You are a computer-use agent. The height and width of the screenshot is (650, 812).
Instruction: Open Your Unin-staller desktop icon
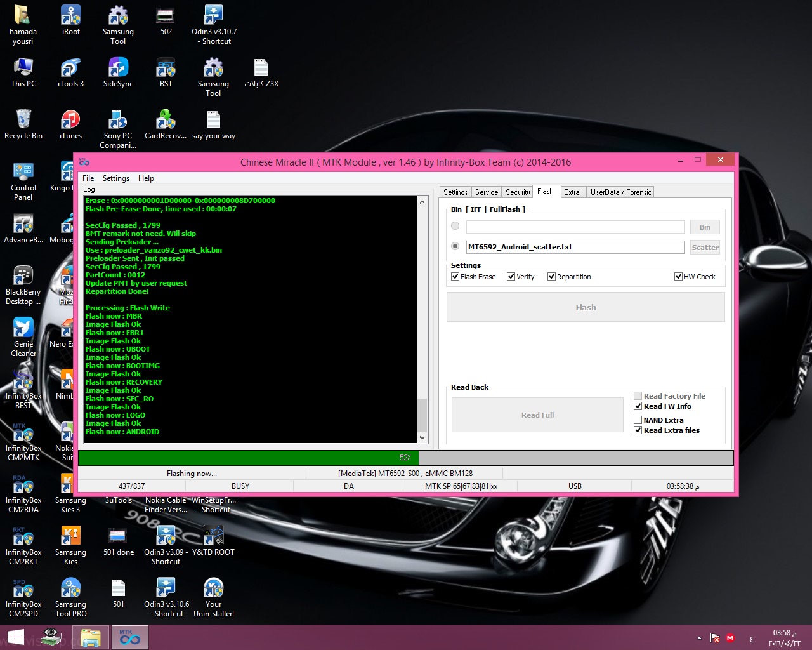coord(214,597)
